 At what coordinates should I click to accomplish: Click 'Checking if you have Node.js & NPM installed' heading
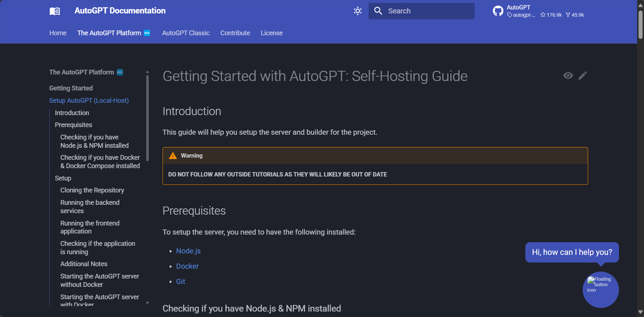tap(252, 309)
